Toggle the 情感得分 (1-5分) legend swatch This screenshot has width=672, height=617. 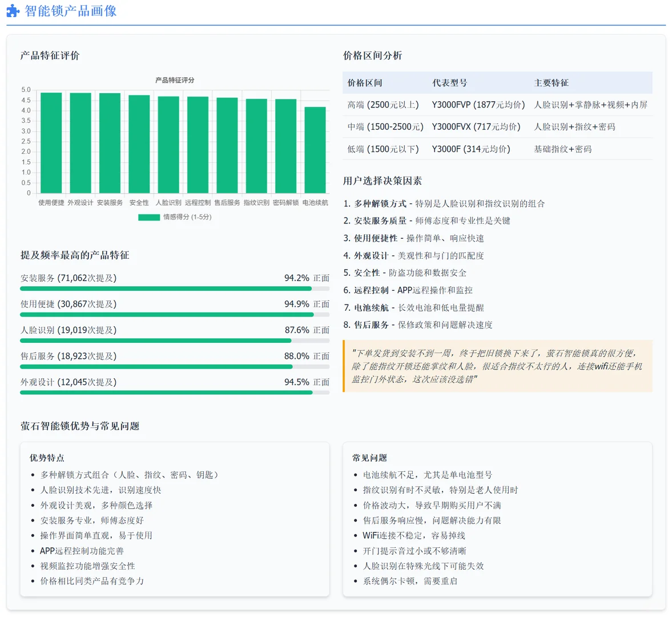(148, 218)
